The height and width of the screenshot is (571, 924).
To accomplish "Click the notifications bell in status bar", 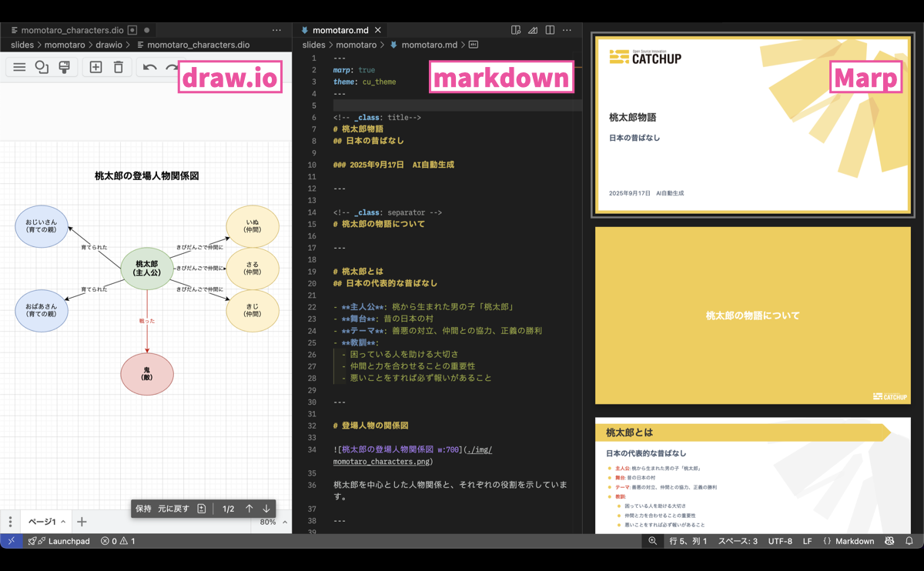I will [x=909, y=541].
